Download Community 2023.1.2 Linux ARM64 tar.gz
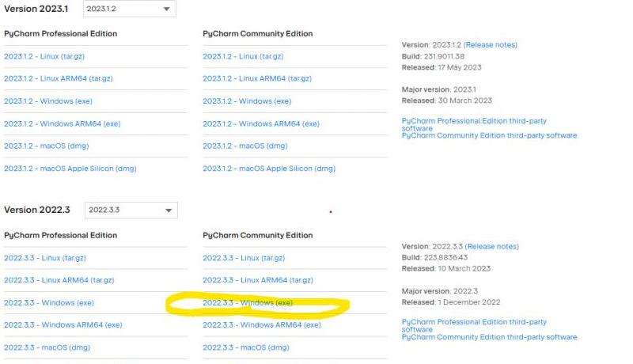 [x=257, y=78]
